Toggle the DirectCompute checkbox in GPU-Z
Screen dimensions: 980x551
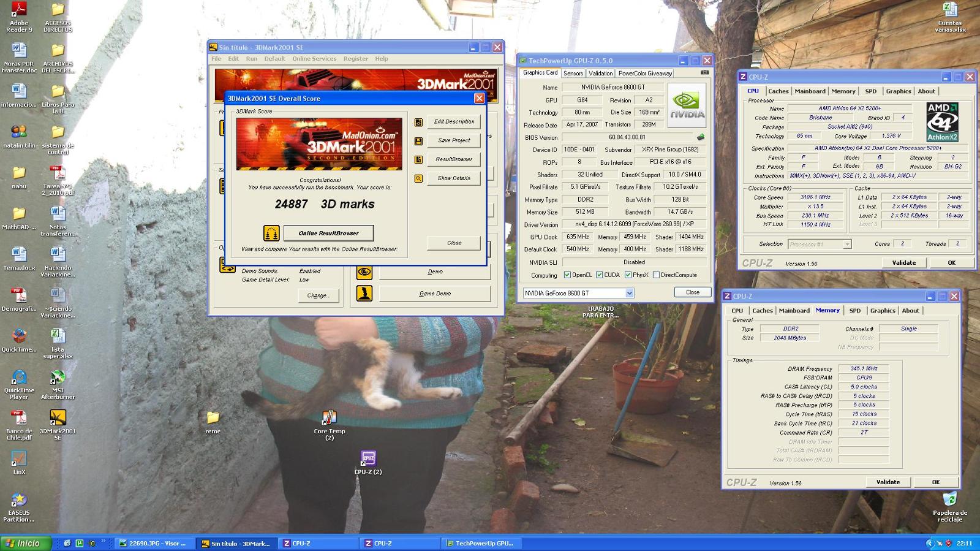pos(656,275)
